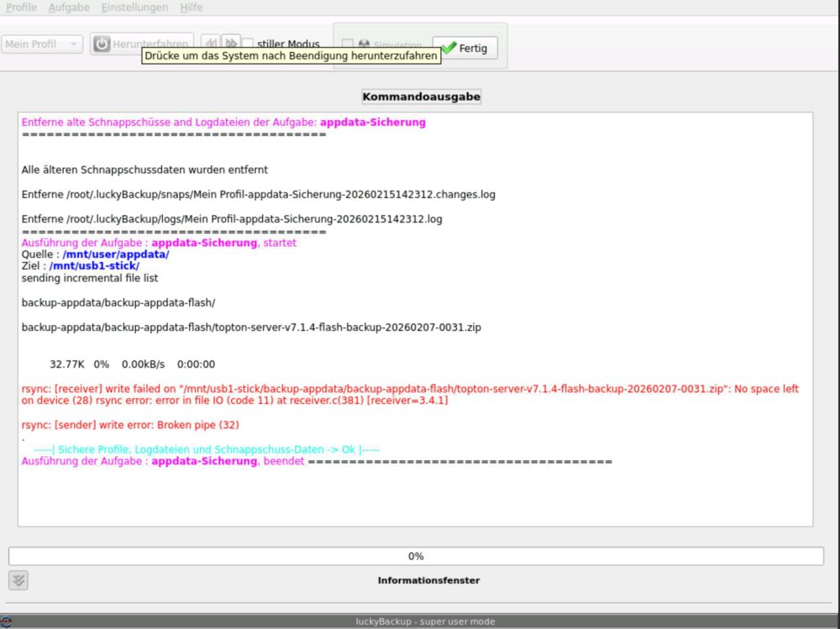The height and width of the screenshot is (629, 840).
Task: Click the '32.77K 0% 0.00kB/s' transfer stats line
Action: (133, 364)
